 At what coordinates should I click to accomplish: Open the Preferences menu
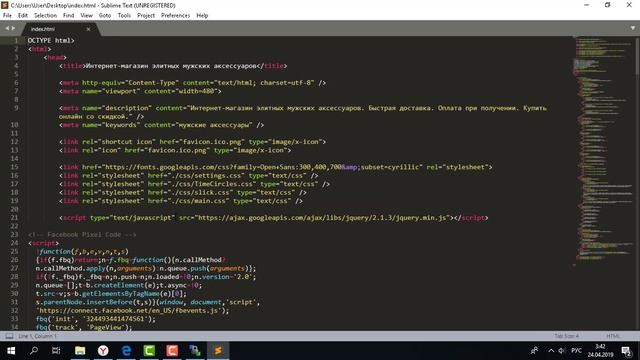click(x=176, y=16)
